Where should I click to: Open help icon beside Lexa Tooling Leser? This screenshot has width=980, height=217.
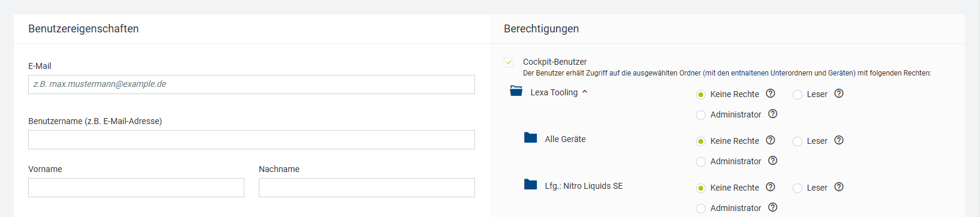pos(839,94)
